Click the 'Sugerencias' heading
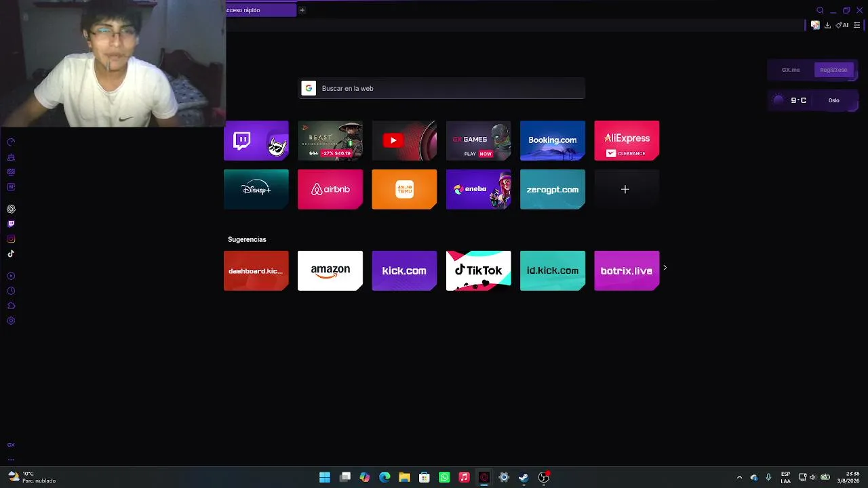The height and width of the screenshot is (488, 868). point(247,239)
